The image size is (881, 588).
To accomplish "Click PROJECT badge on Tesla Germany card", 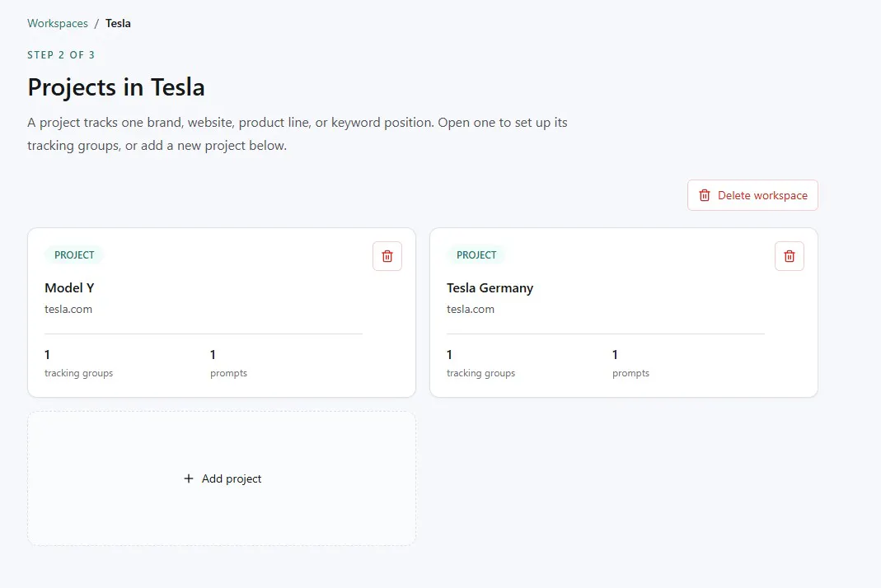I will (476, 255).
